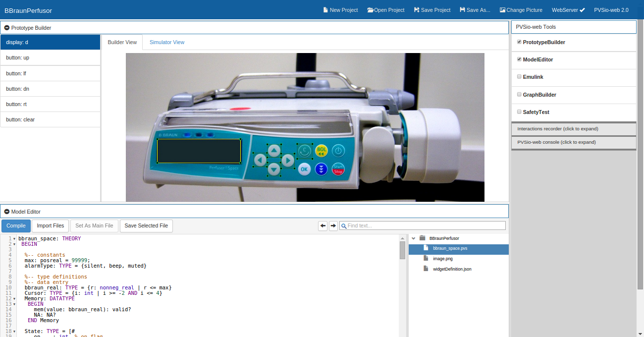Click the BBraunPerfusor brand title
This screenshot has height=337, width=644.
coord(28,10)
